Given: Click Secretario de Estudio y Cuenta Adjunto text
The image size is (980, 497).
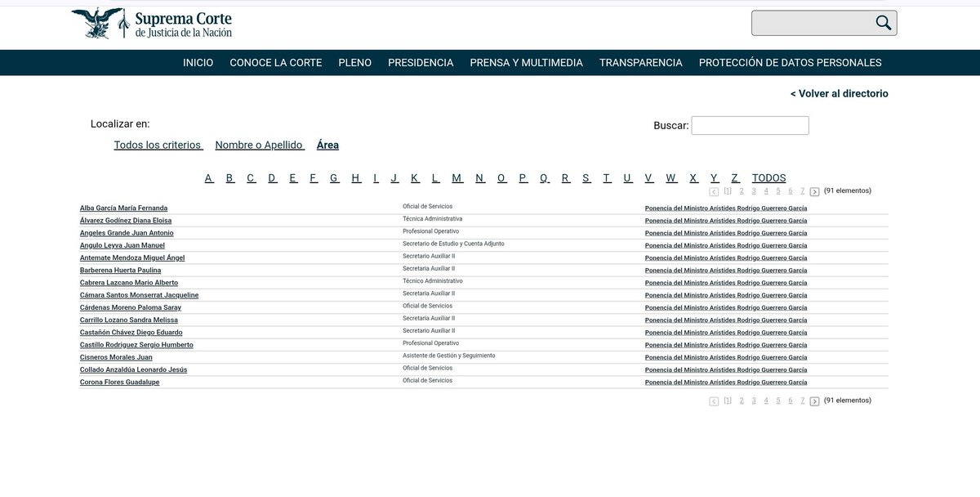Looking at the screenshot, I should point(453,244).
